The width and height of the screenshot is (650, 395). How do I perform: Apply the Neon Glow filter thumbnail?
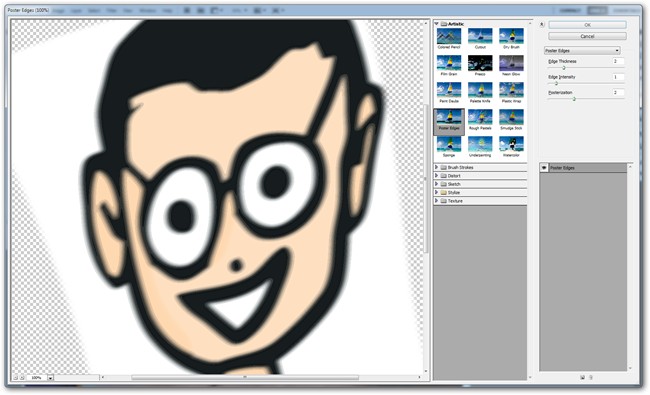[x=511, y=63]
